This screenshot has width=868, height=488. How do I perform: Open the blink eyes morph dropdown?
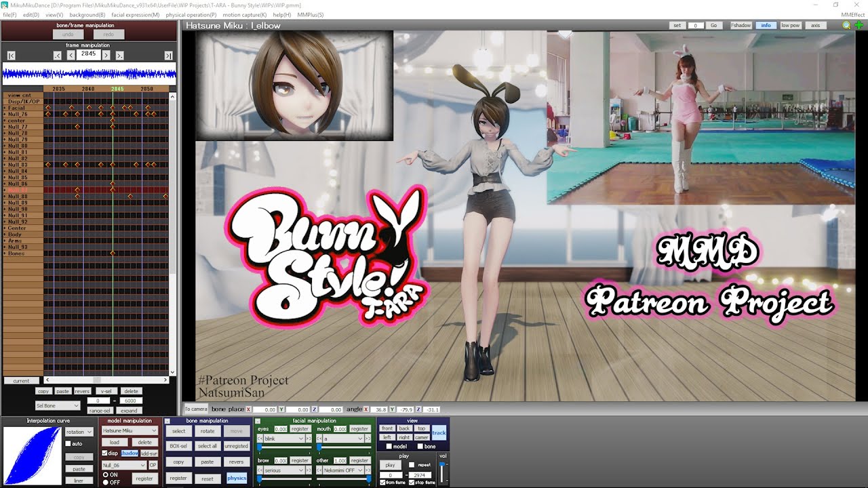point(284,439)
